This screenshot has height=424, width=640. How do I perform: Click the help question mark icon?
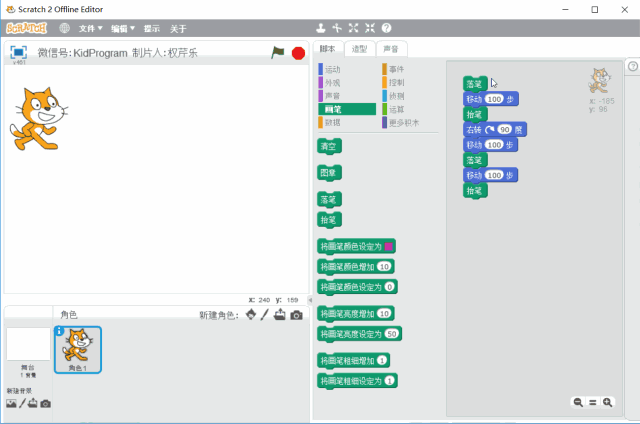click(x=386, y=28)
